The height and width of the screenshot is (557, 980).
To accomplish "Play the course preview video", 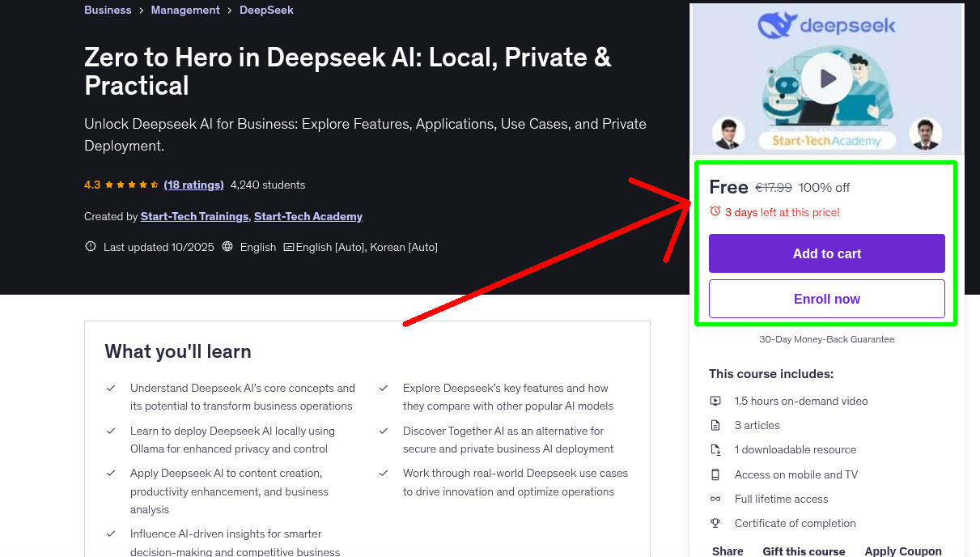I will click(826, 79).
